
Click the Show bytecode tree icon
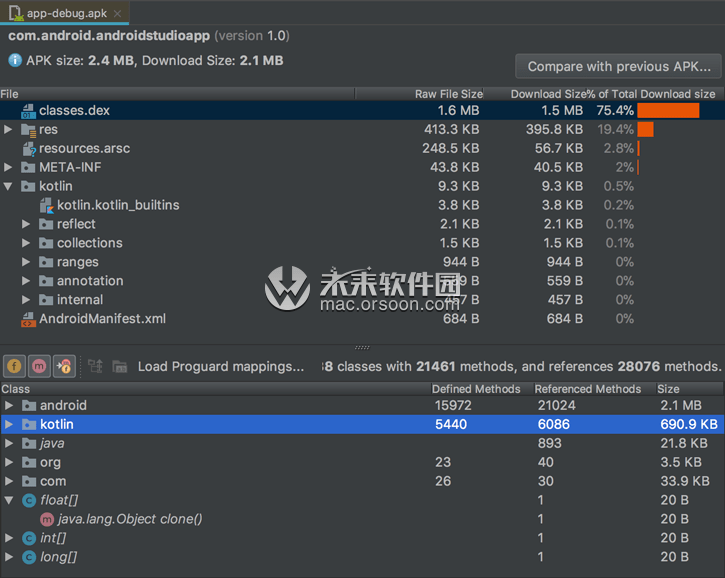tap(96, 367)
